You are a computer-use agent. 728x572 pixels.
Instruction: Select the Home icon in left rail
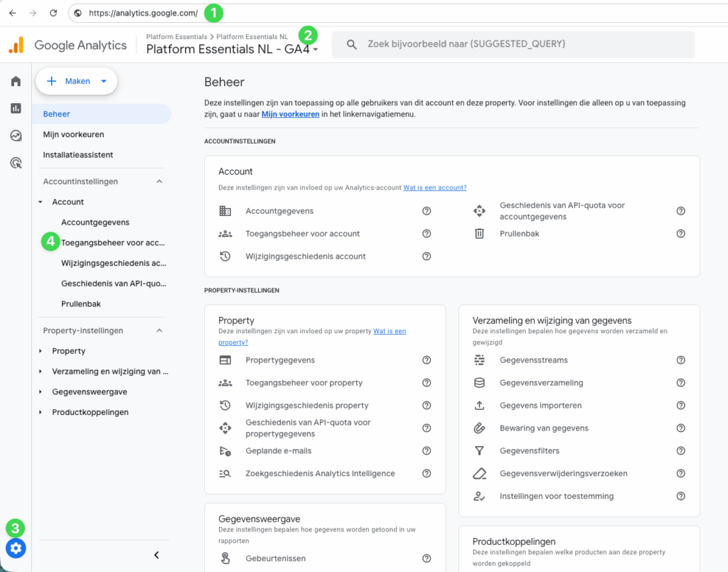pos(15,81)
